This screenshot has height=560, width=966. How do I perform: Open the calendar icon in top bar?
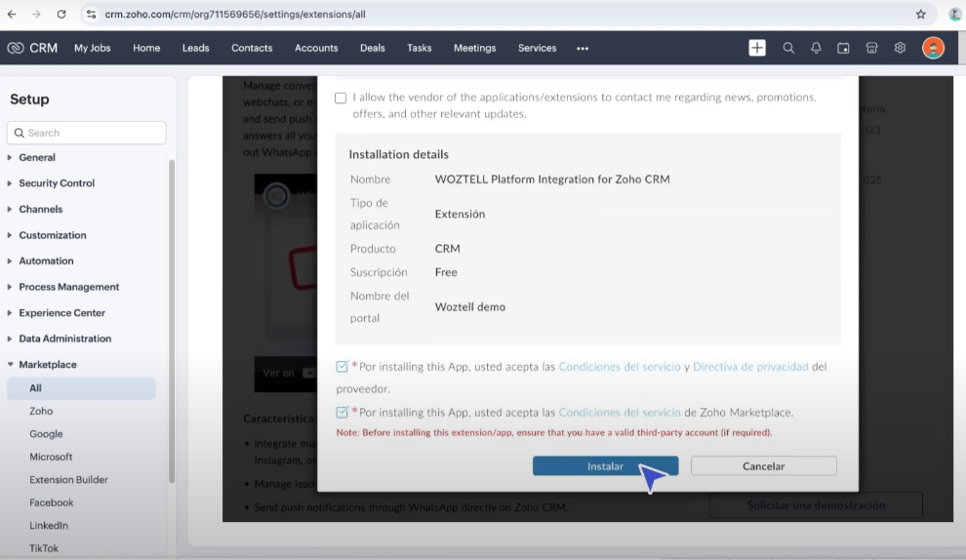tap(843, 48)
